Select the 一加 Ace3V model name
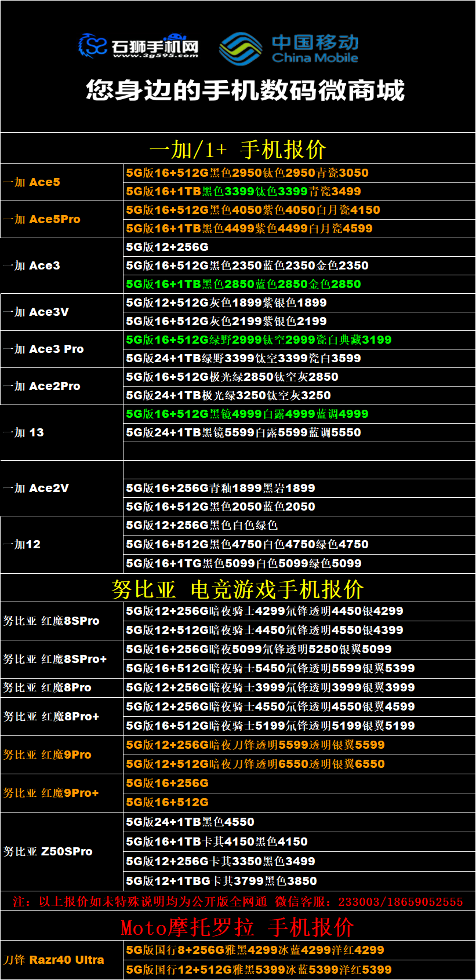Screen dimensions: 476x980 [36, 312]
